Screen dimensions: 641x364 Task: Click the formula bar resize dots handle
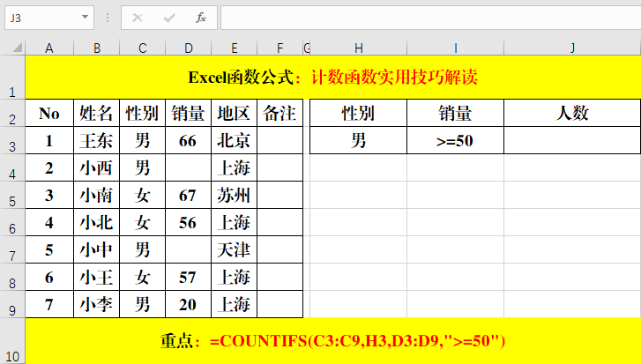coord(108,18)
